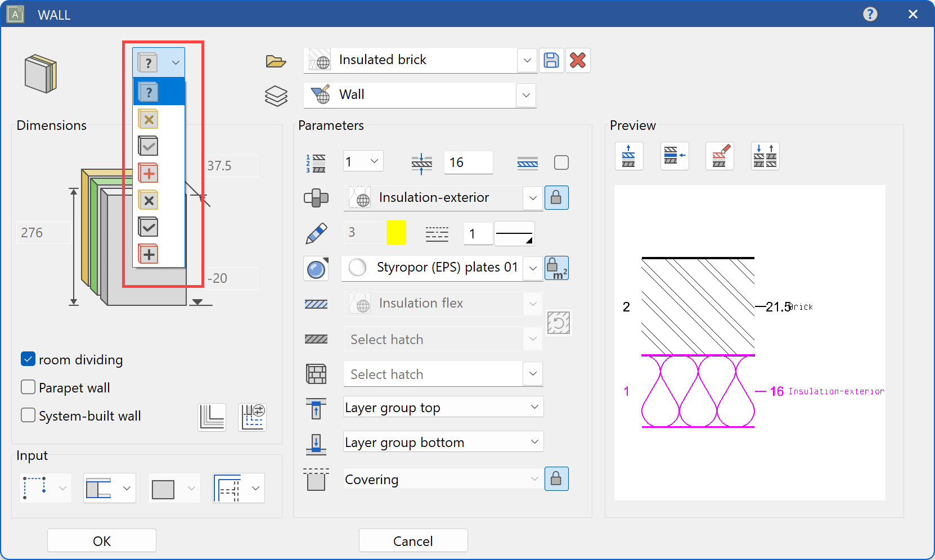935x560 pixels.
Task: Uncheck the room dividing checkbox
Action: coord(28,359)
